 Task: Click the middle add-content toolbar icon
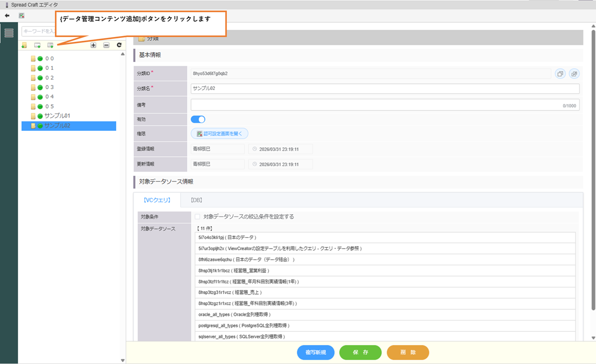37,45
